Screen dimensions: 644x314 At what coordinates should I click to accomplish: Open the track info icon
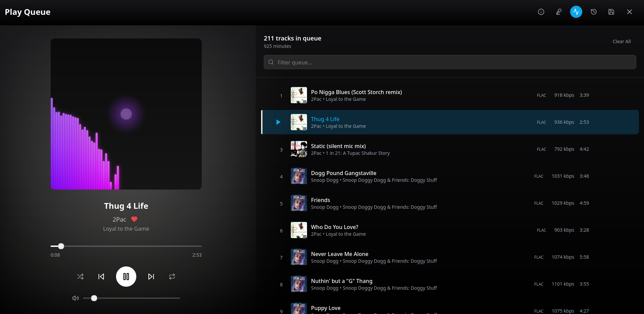[x=541, y=12]
